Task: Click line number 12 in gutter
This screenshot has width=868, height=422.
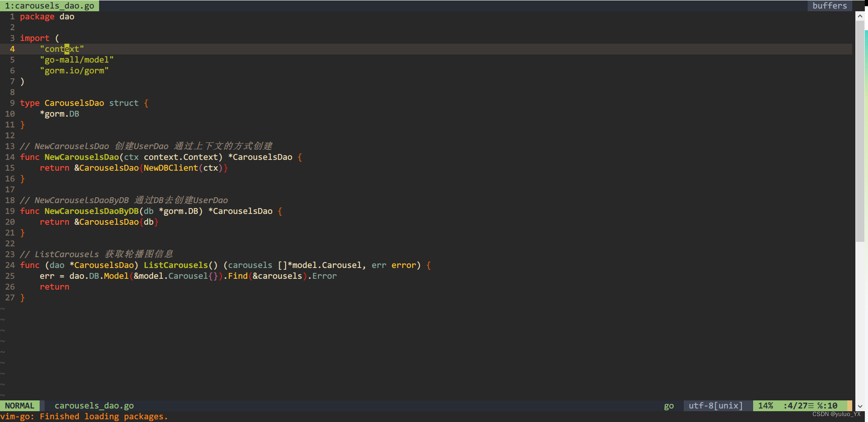Action: tap(10, 136)
